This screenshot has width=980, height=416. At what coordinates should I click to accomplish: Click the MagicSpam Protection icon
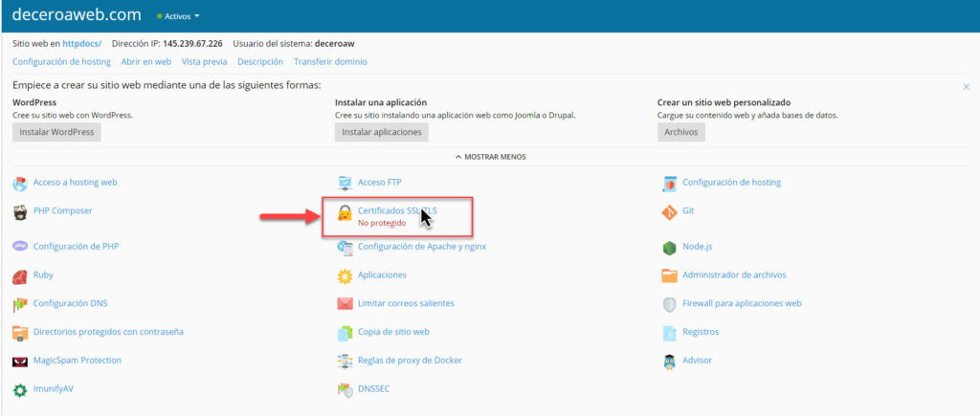(x=20, y=361)
